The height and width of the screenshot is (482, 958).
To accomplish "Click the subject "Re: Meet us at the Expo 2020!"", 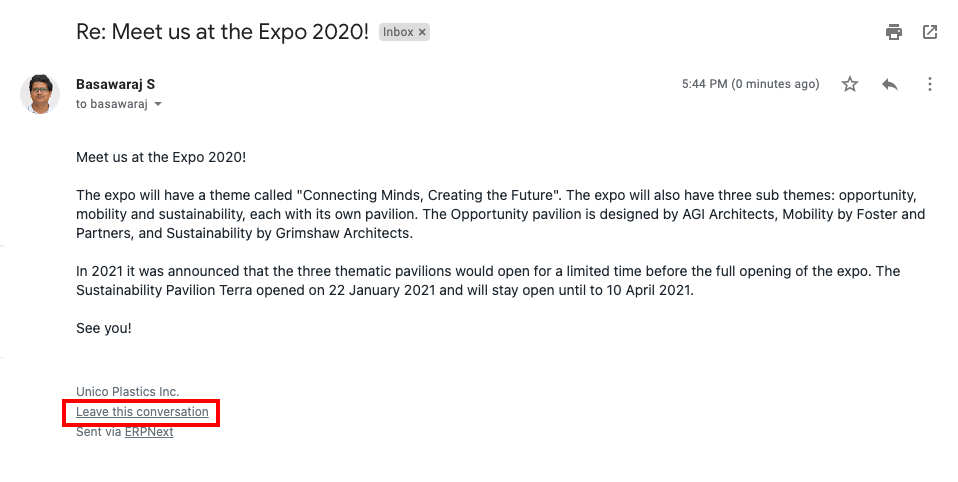I will (x=222, y=31).
